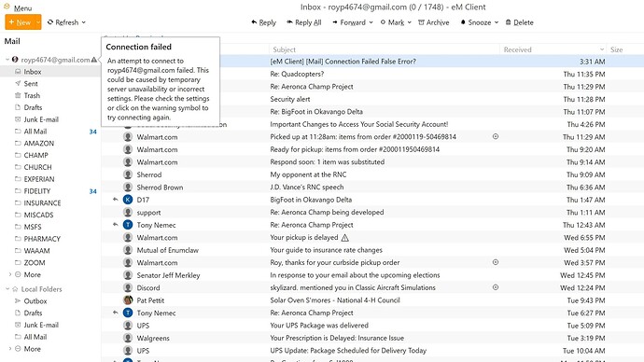Click replied arrow icon on D17 row

coord(116,200)
